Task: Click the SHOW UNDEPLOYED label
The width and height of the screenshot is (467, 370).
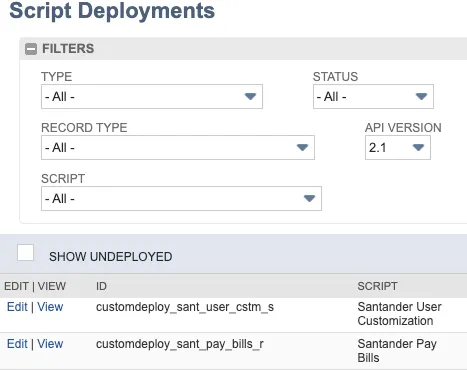Action: click(111, 257)
